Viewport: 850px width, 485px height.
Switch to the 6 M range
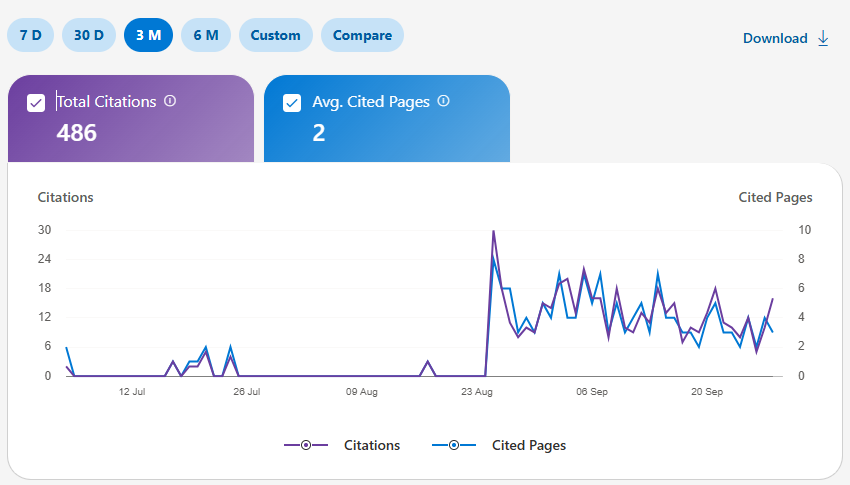(206, 35)
